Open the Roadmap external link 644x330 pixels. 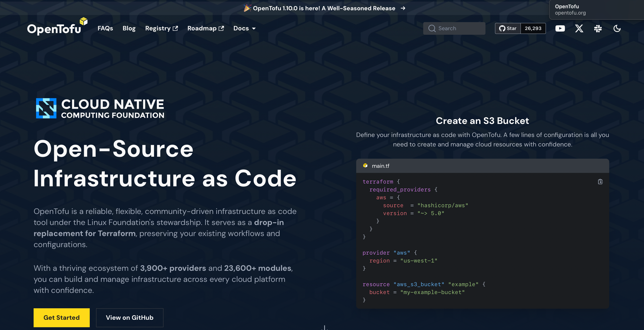click(x=206, y=28)
